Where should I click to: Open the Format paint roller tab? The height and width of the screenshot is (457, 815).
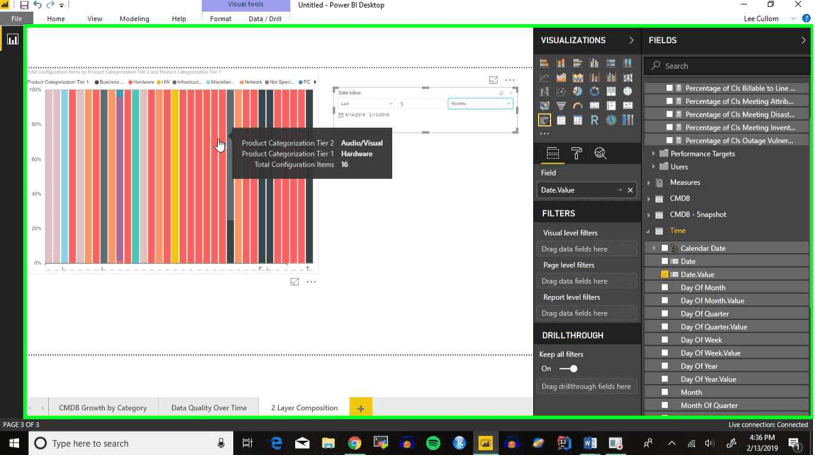576,153
